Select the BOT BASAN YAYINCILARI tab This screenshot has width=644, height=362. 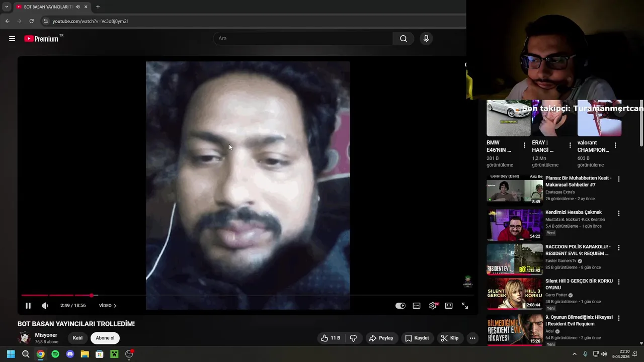tap(48, 7)
